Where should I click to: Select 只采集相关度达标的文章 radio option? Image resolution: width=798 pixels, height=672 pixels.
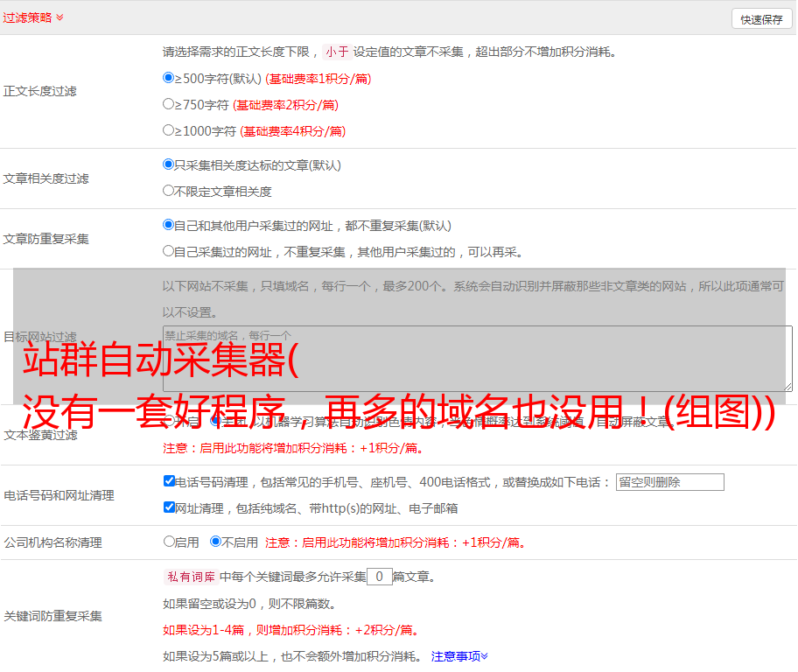point(169,164)
